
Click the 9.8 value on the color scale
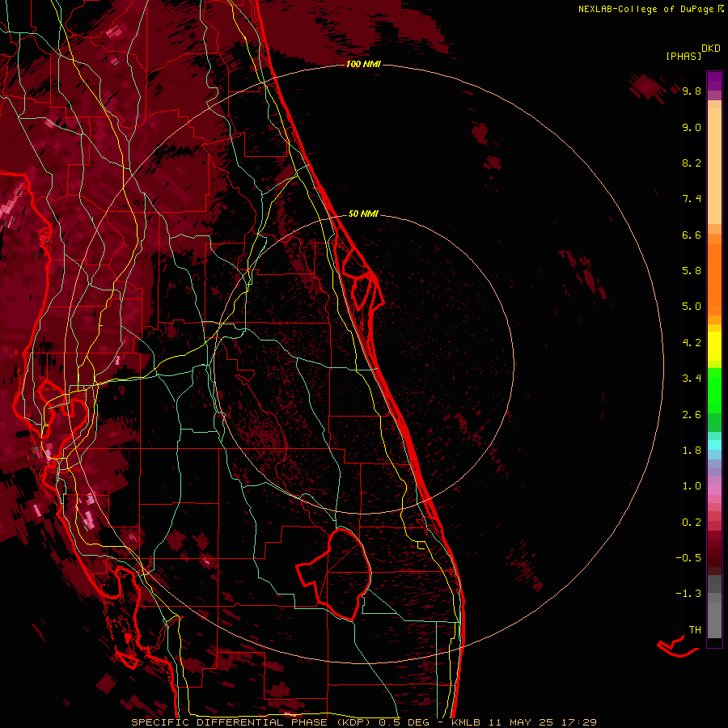(x=692, y=91)
